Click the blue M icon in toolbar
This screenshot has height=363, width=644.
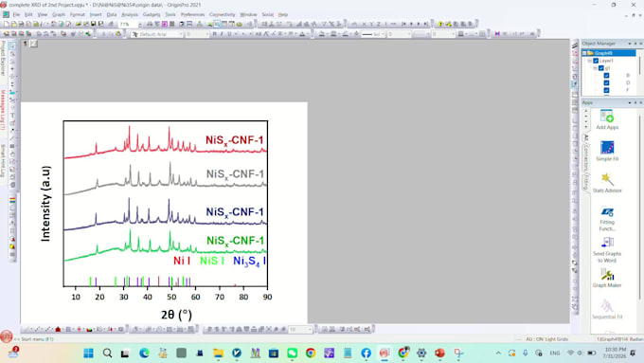click(497, 34)
